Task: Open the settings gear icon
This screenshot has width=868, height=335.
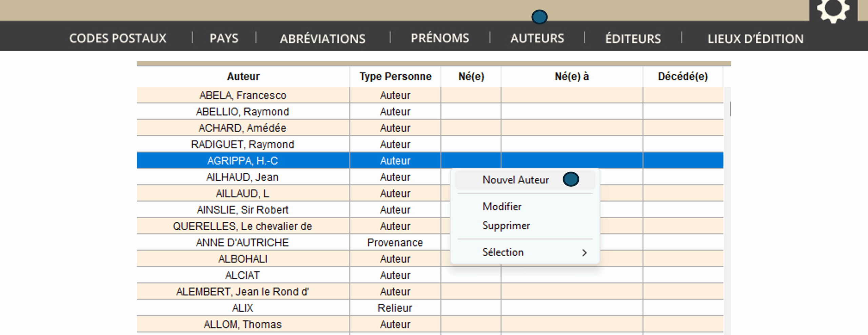Action: pyautogui.click(x=833, y=10)
